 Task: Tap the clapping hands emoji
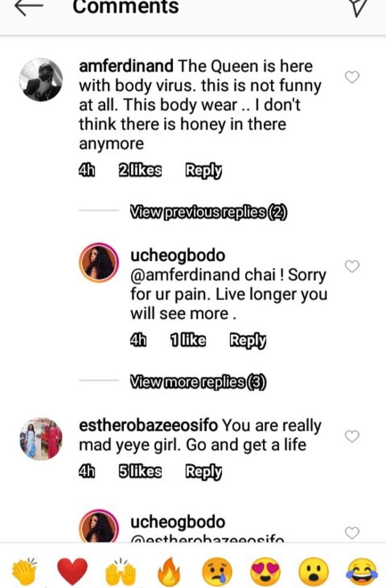pyautogui.click(x=24, y=571)
